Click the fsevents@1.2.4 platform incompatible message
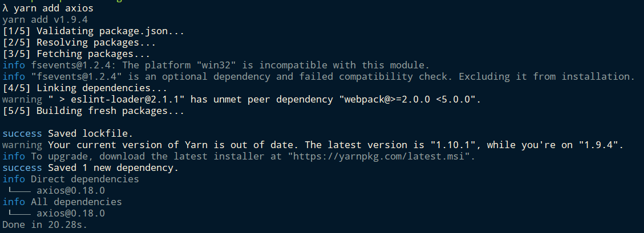Viewport: 644px width, 233px height. 230,65
